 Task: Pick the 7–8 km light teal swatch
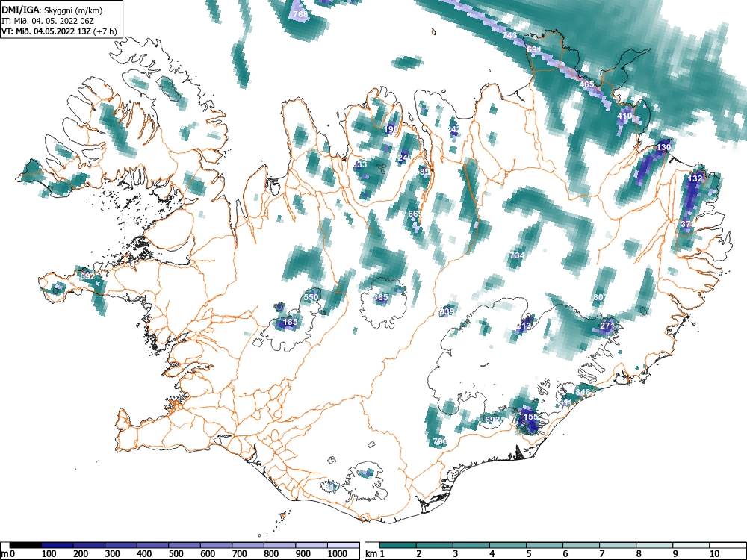pyautogui.click(x=618, y=545)
